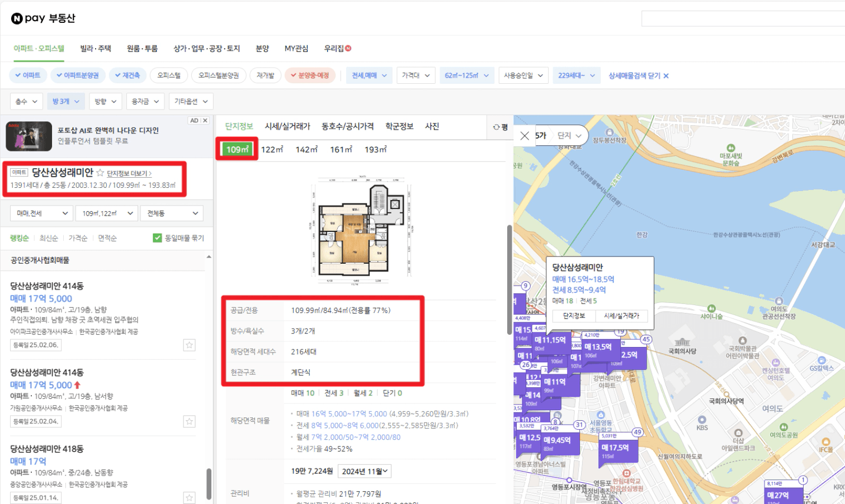Image resolution: width=845 pixels, height=504 pixels.
Task: Click the cluster marker numbered 49
Action: (x=638, y=432)
